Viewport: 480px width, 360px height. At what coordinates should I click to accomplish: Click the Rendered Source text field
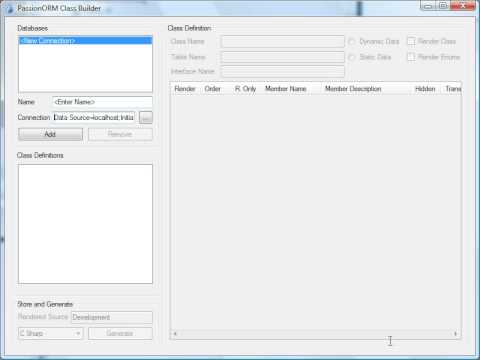[112, 317]
